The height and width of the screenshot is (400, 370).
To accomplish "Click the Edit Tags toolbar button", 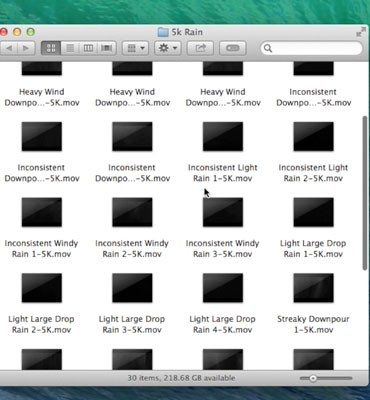I will (233, 48).
